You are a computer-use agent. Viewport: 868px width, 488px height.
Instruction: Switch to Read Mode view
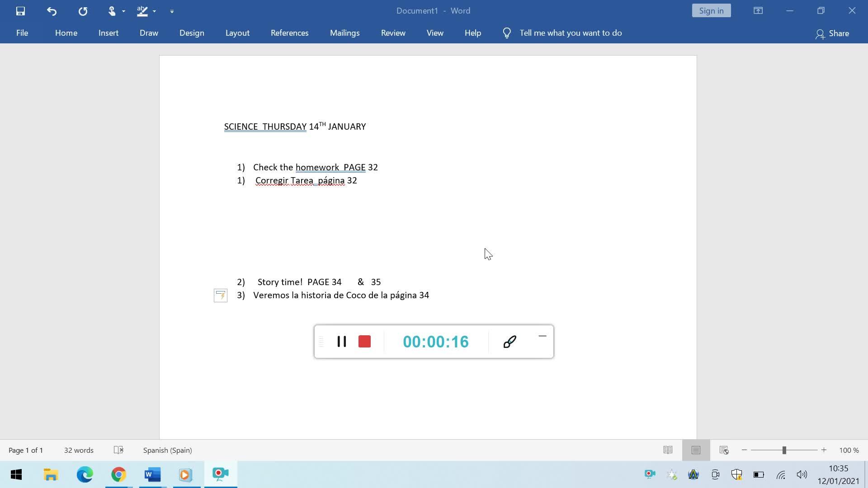coord(668,450)
